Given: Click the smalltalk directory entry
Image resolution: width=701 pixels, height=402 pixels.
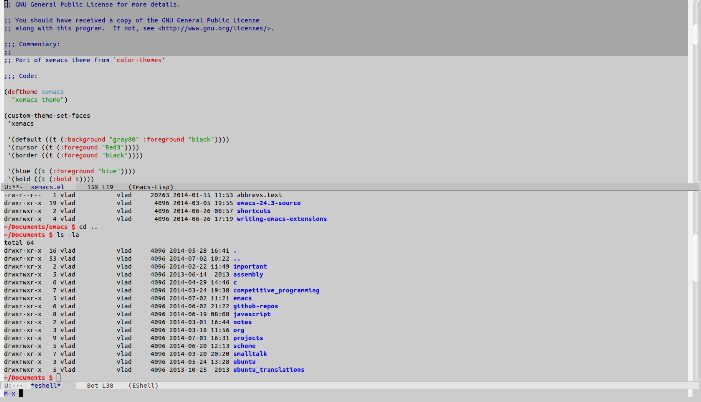Looking at the screenshot, I should [x=252, y=353].
